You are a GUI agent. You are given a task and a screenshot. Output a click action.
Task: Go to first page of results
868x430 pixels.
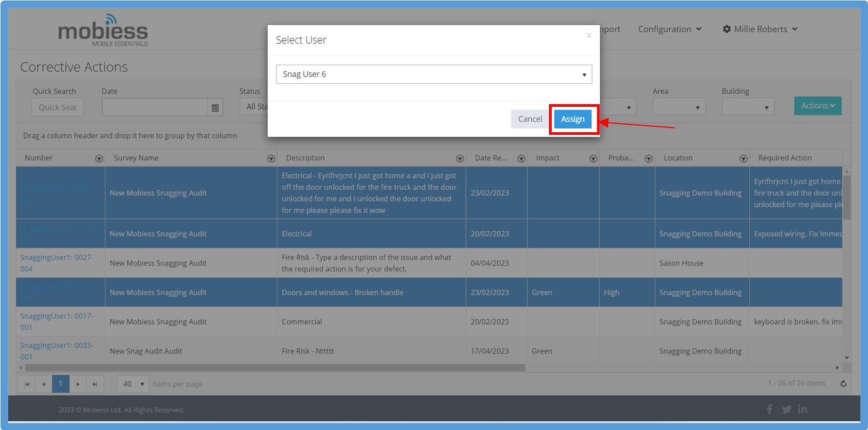pyautogui.click(x=27, y=384)
